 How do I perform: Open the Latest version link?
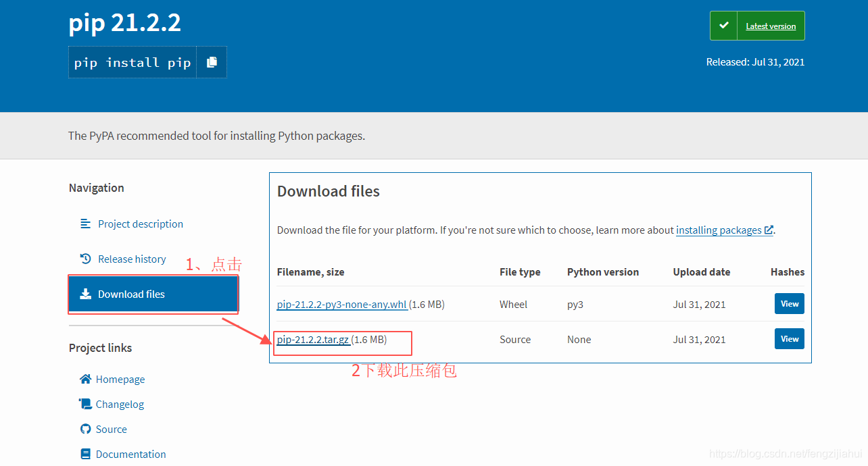coord(771,26)
